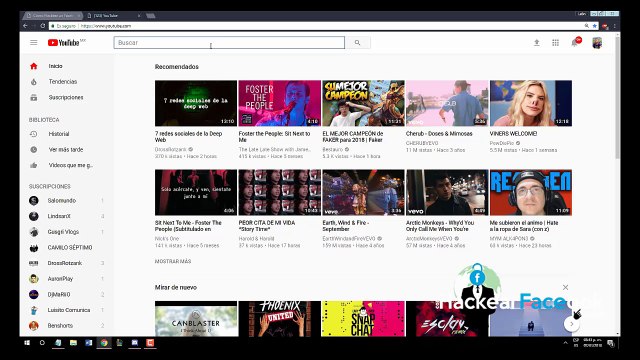This screenshot has width=640, height=360.
Task: Click the bookmark star in address bar
Action: [595, 26]
